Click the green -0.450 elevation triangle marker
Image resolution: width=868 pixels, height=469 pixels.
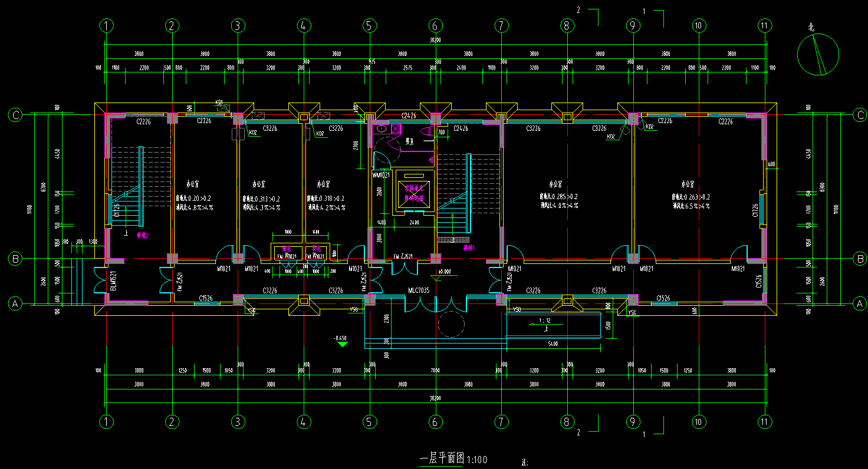(x=341, y=344)
